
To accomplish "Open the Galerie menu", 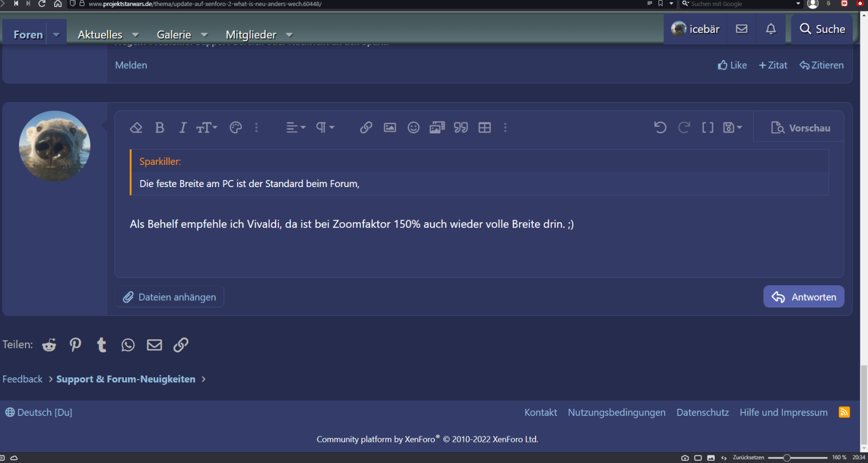I will 174,35.
